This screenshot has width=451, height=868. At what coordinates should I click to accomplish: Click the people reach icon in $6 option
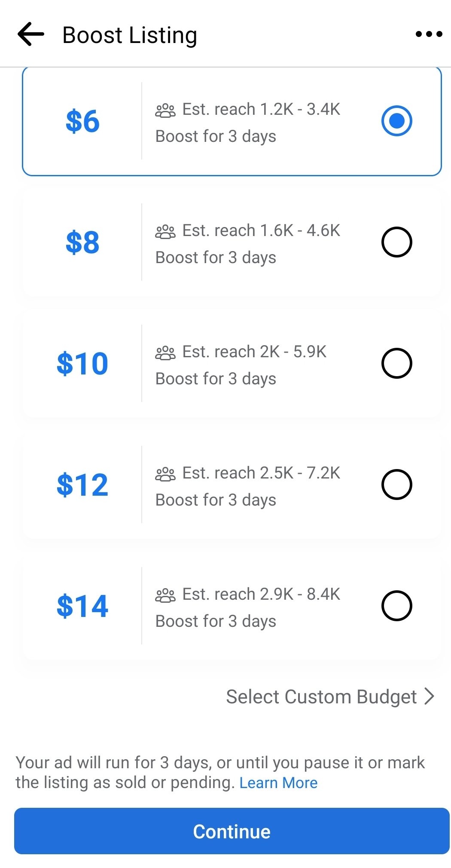click(165, 110)
